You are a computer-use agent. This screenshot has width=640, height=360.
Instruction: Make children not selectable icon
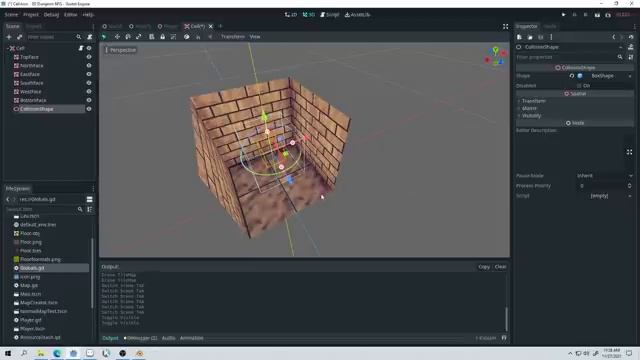tap(173, 37)
